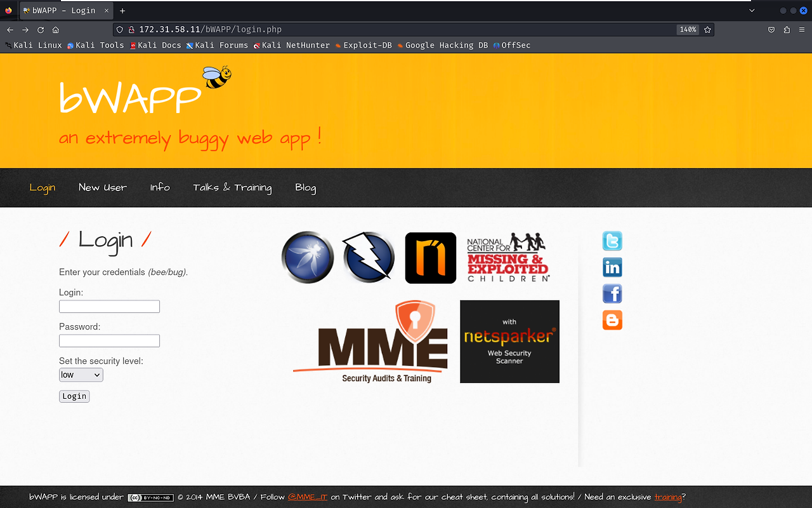Image resolution: width=812 pixels, height=508 pixels.
Task: Open the Missing & Exploited Children logo
Action: [x=508, y=257]
